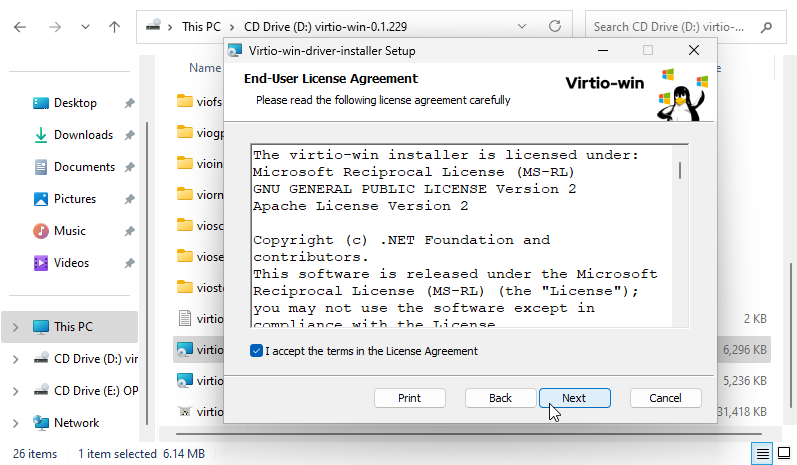Switch to large thumbnails view icon
Image resolution: width=797 pixels, height=465 pixels.
pos(784,454)
